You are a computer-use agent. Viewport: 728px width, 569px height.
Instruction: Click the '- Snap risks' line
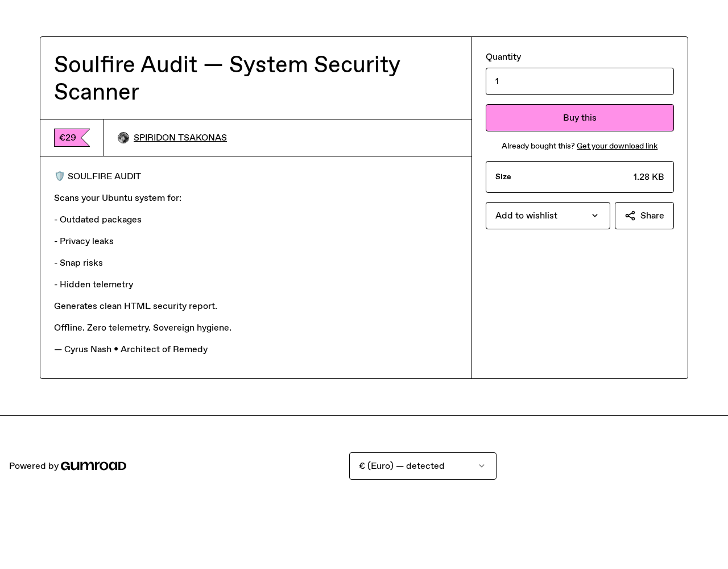coord(78,263)
